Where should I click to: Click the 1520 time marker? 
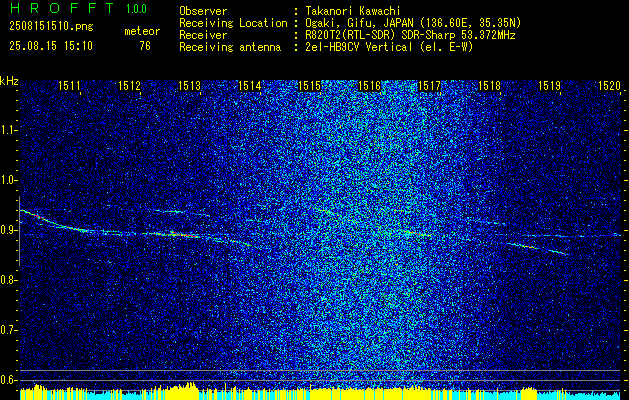coord(609,85)
